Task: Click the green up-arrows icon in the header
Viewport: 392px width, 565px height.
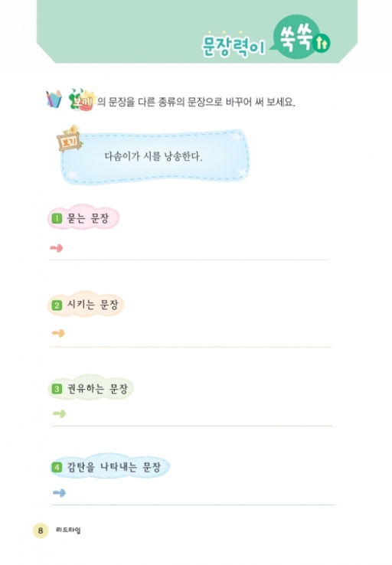Action: [x=322, y=44]
